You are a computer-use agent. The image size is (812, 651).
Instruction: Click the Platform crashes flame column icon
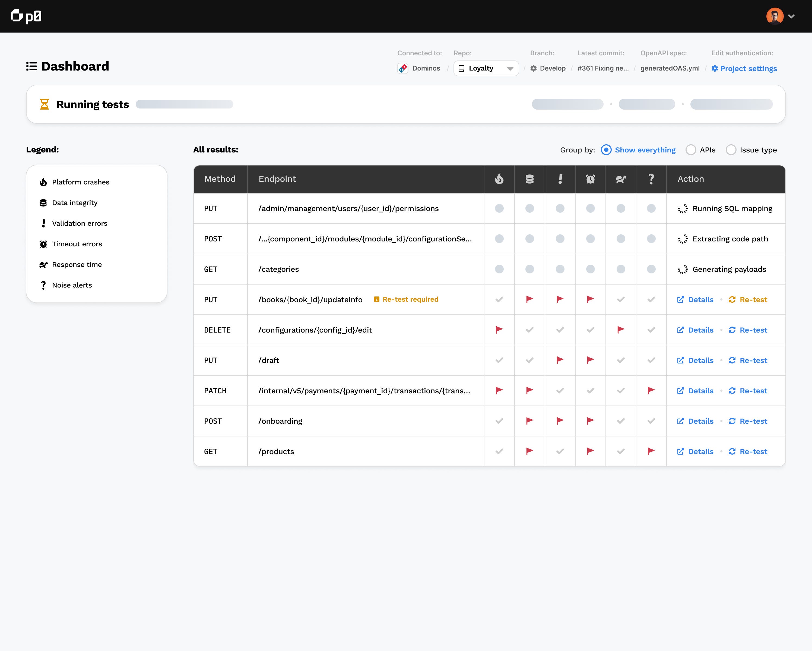tap(499, 179)
